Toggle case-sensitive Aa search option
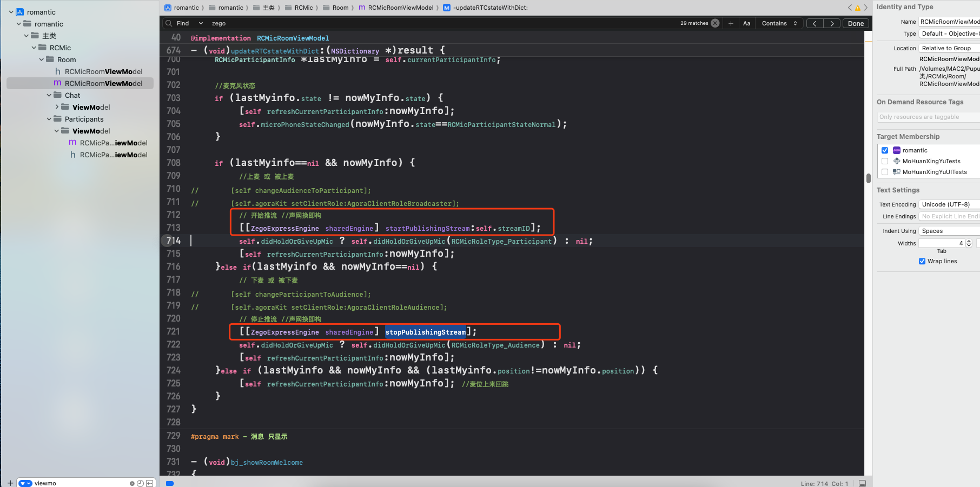 pyautogui.click(x=746, y=23)
